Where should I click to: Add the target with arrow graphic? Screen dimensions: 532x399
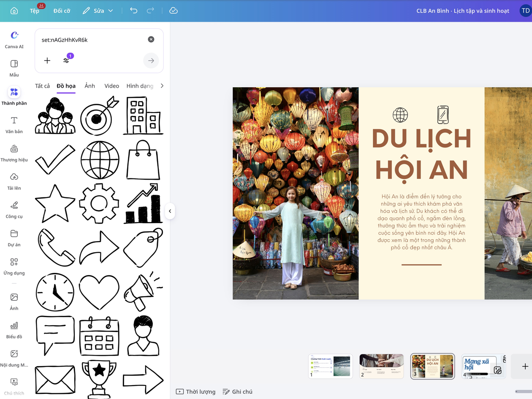(x=100, y=116)
